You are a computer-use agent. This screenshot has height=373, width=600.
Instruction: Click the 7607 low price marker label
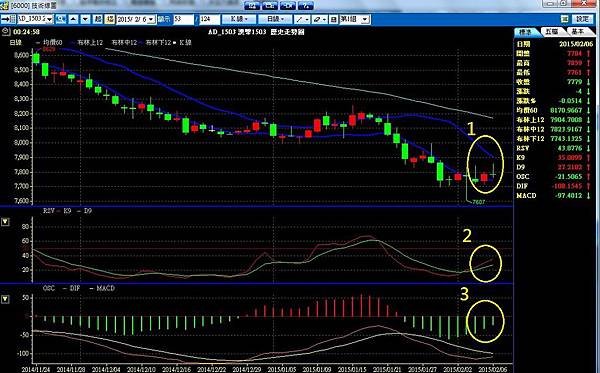click(x=478, y=202)
